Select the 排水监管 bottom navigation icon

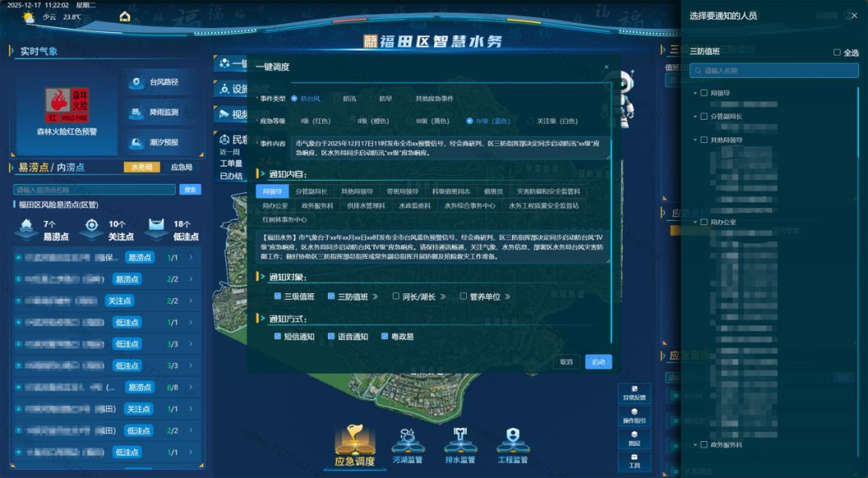[x=461, y=440]
